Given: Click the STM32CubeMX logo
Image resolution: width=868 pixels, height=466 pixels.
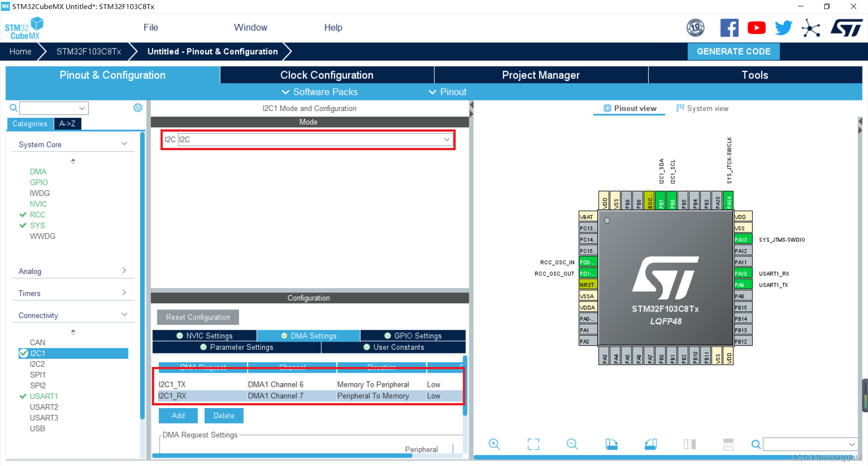Looking at the screenshot, I should coord(24,28).
